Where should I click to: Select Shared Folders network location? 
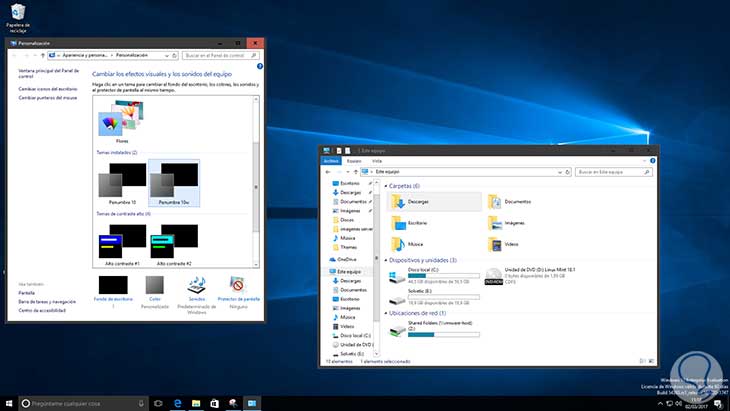tap(434, 328)
